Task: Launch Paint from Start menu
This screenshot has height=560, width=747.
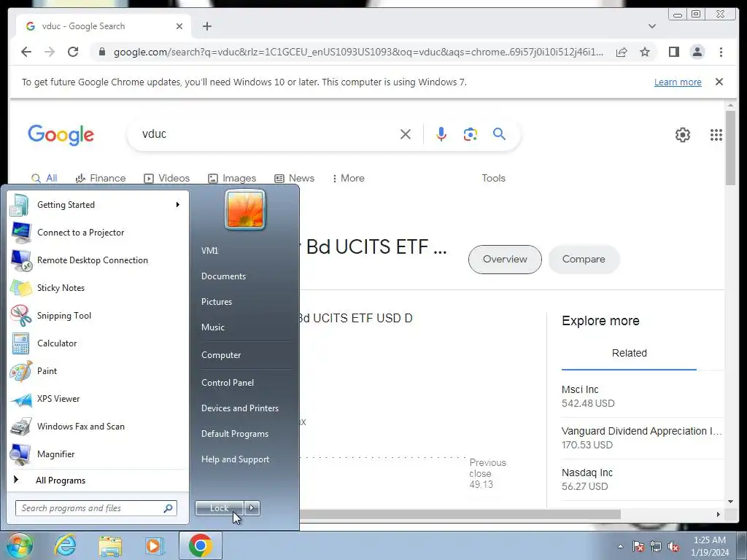Action: tap(98, 371)
